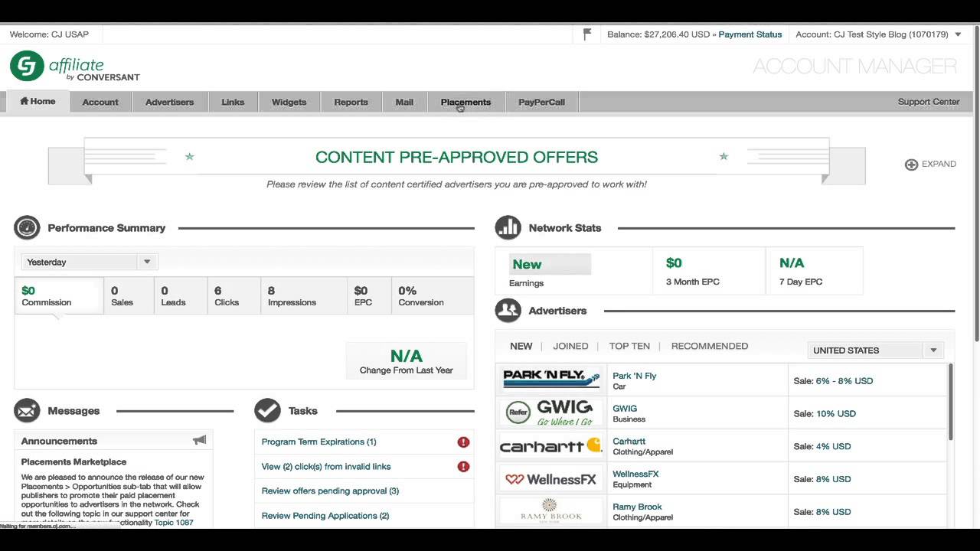Select the TOP TEN advertisers tab
The image size is (980, 551).
coord(629,346)
